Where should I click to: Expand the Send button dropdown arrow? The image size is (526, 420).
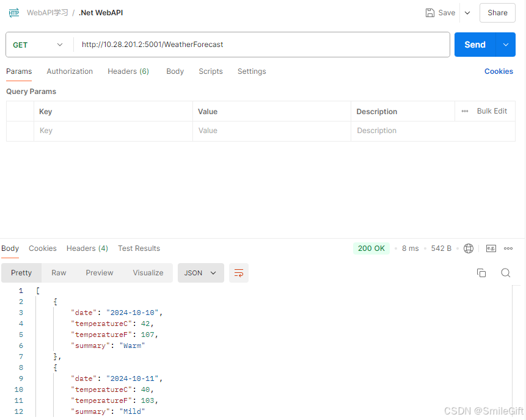click(x=505, y=45)
